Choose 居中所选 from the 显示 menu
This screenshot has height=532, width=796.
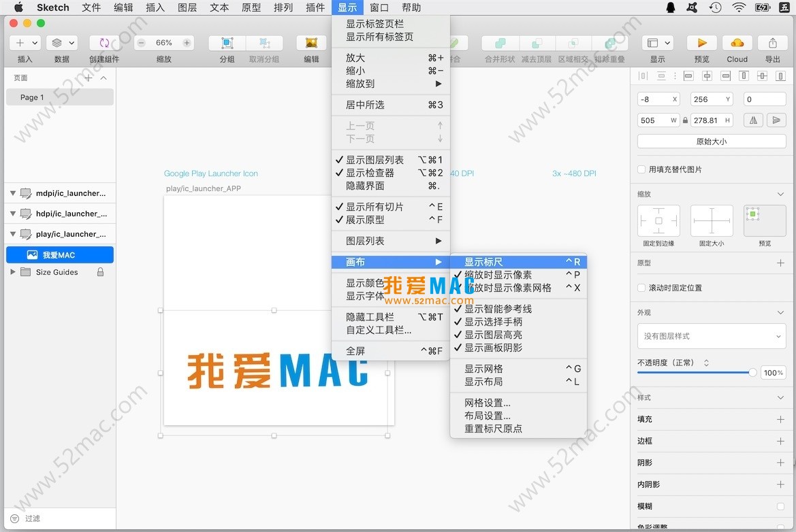390,105
